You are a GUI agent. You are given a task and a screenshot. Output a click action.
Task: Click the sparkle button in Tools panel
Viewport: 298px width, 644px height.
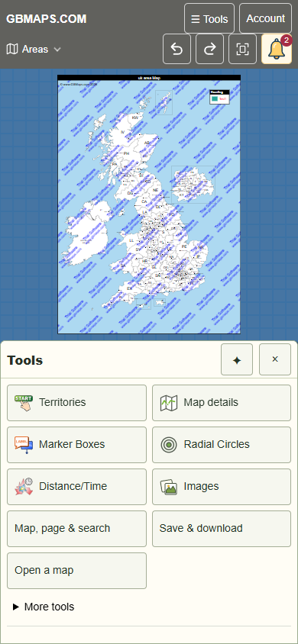click(x=237, y=360)
